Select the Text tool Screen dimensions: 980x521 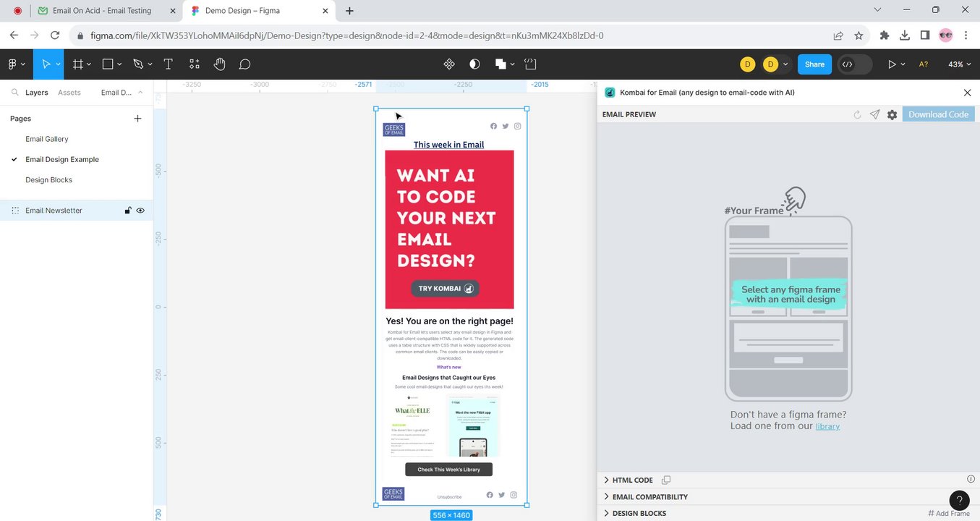(x=168, y=64)
